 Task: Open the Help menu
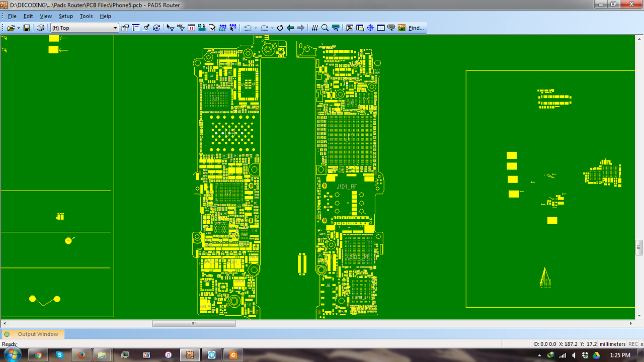coord(105,16)
